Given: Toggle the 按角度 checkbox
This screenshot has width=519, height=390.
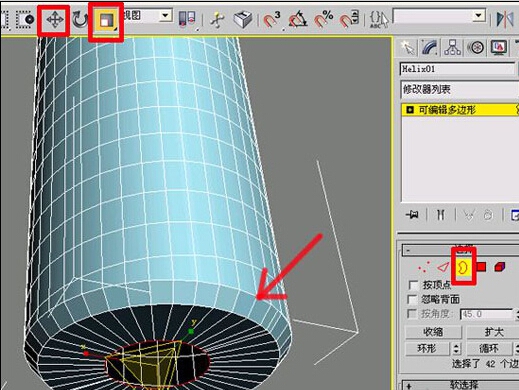Looking at the screenshot, I should click(413, 314).
